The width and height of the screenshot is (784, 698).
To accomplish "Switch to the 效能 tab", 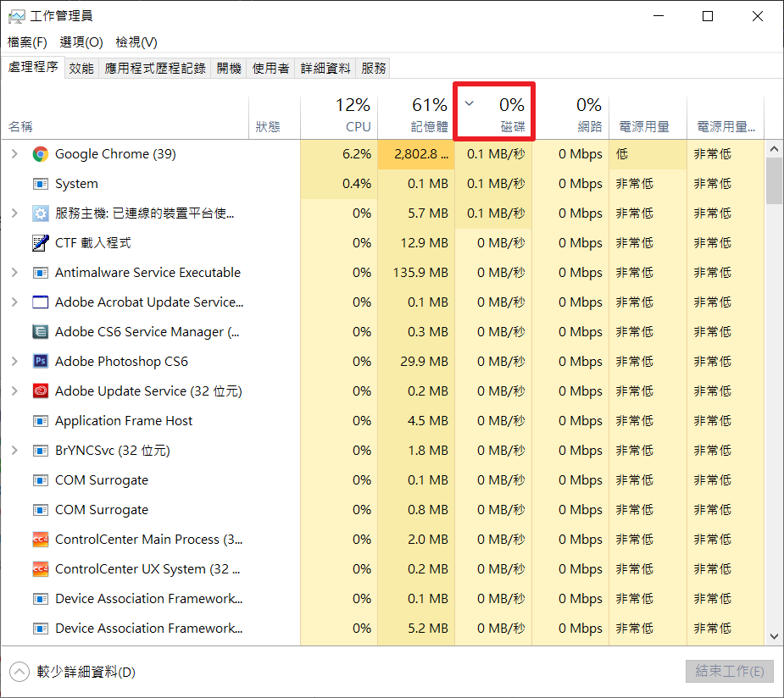I will [81, 69].
